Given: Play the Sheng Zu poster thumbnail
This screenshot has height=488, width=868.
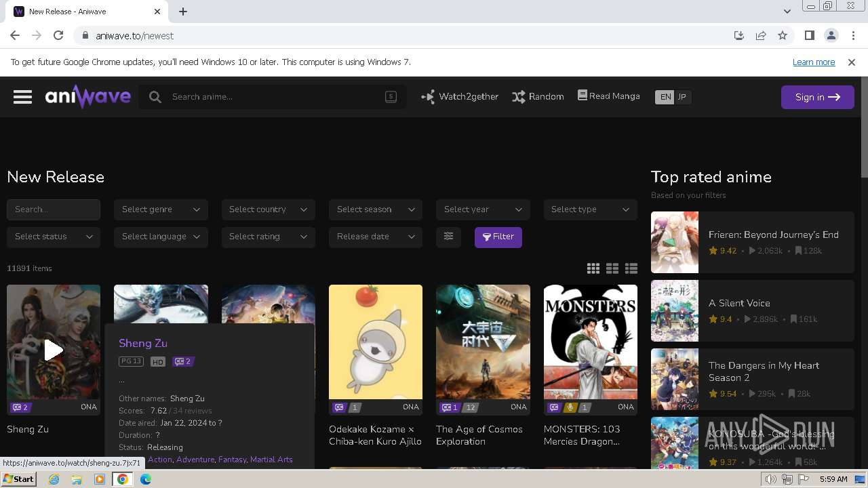Looking at the screenshot, I should coord(54,350).
